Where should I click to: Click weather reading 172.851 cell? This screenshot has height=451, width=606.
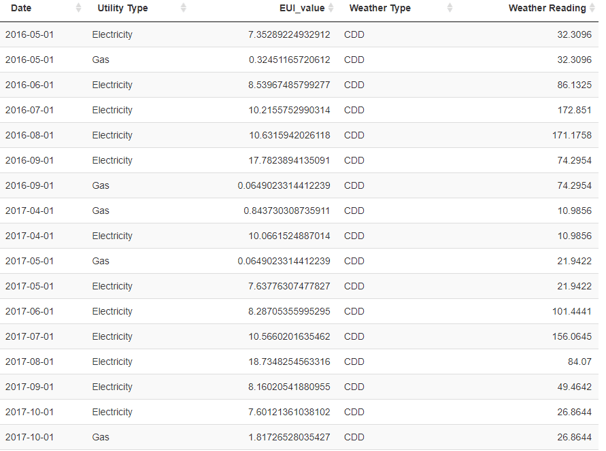(574, 110)
